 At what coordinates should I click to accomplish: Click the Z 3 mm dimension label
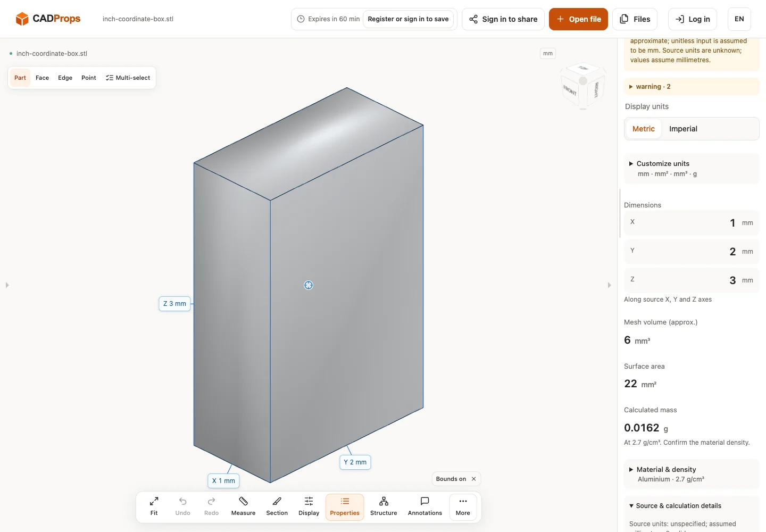[x=174, y=304]
